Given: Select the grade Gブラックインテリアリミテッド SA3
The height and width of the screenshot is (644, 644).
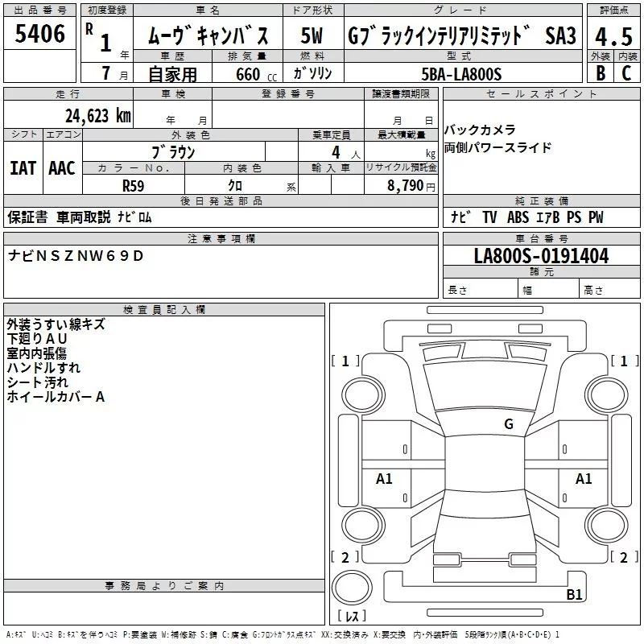Looking at the screenshot, I should (x=462, y=35).
